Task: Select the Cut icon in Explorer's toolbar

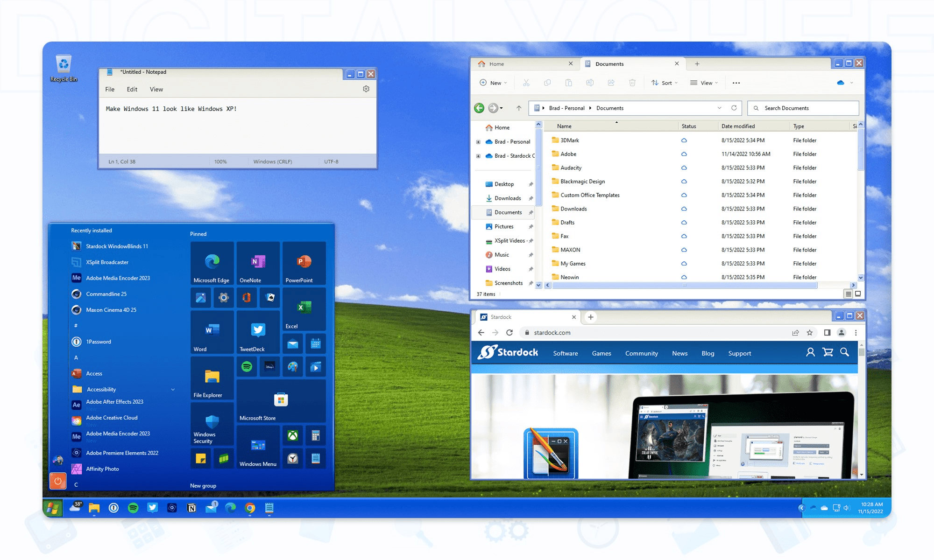Action: point(527,83)
